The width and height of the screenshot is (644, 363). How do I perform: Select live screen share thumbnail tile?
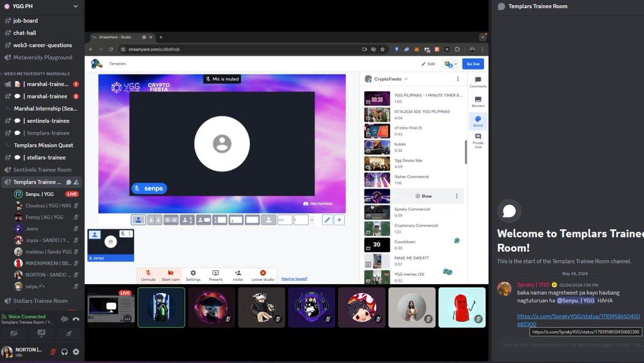111,307
